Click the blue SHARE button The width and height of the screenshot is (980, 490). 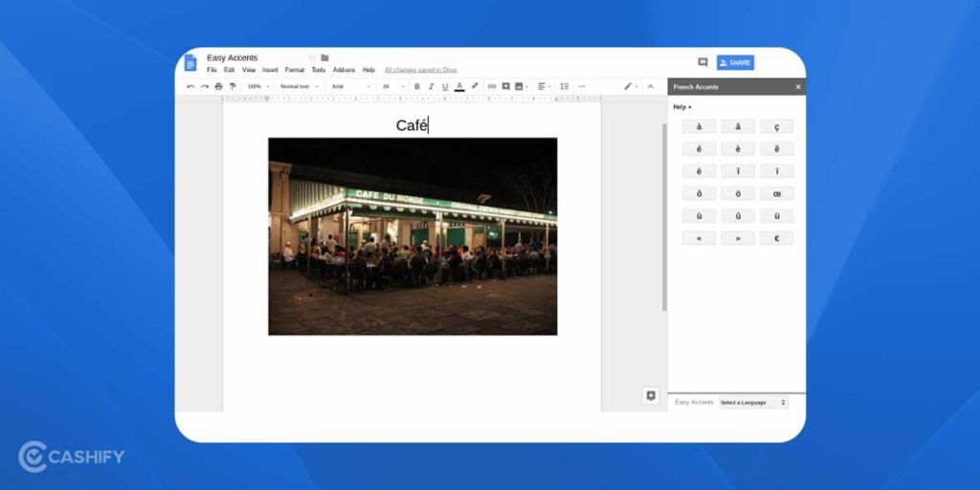[x=735, y=62]
